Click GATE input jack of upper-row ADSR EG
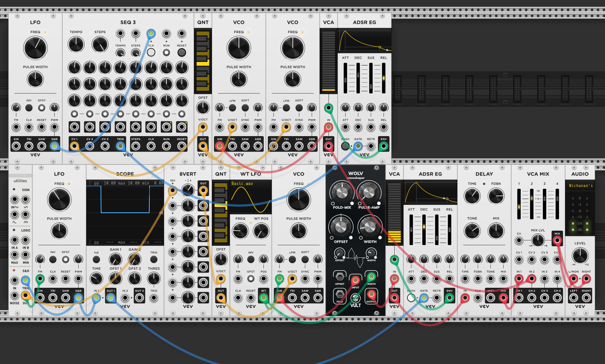The width and height of the screenshot is (605, 364). pyautogui.click(x=358, y=146)
